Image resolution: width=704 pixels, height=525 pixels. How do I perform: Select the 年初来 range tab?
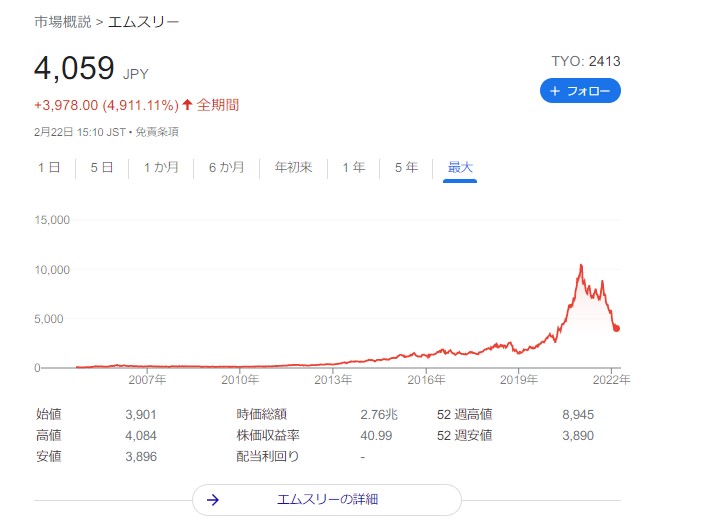click(x=293, y=168)
